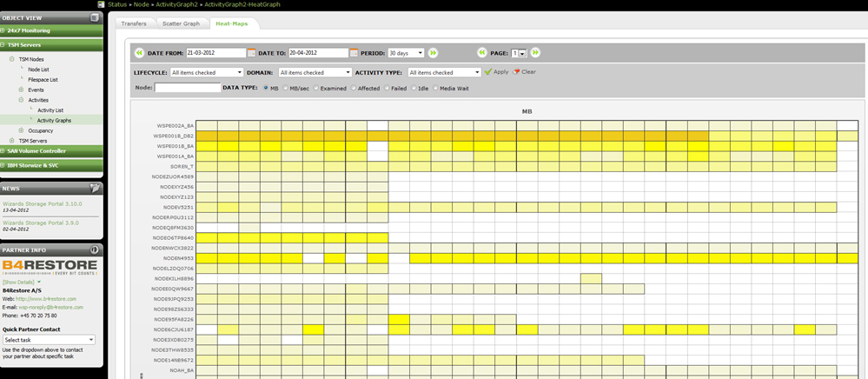The image size is (868, 379).
Task: Go to the next page arrow
Action: pos(535,53)
